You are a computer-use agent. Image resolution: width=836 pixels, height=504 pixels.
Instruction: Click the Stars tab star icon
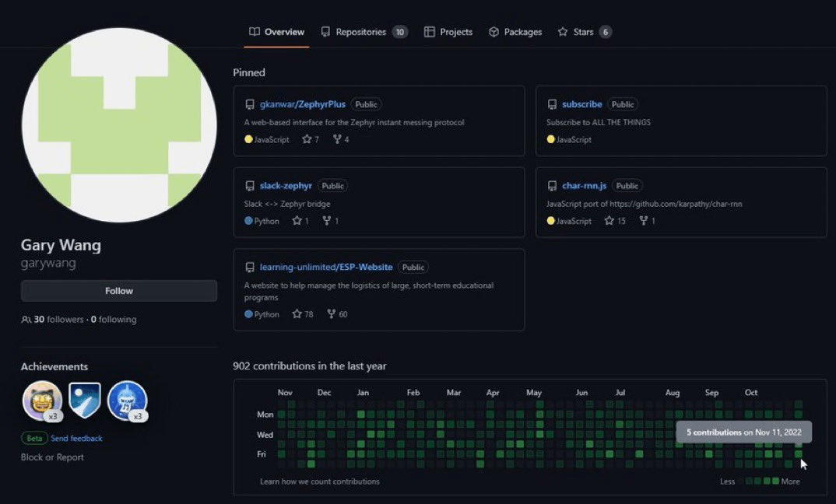(563, 32)
